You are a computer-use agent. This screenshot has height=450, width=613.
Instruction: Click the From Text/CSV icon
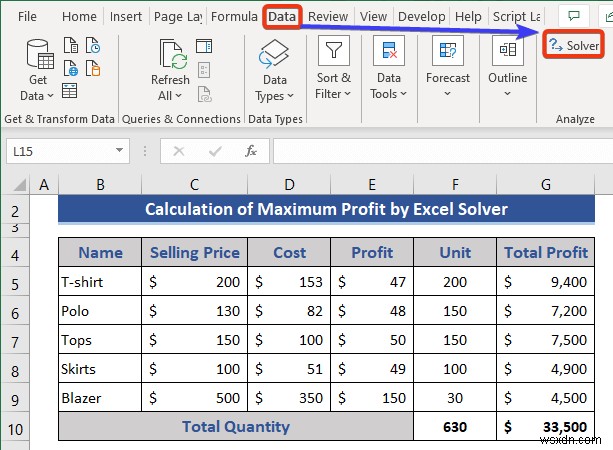70,45
